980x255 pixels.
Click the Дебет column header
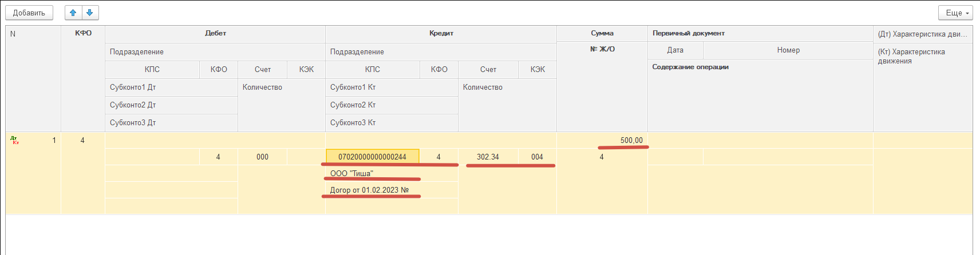[x=215, y=33]
